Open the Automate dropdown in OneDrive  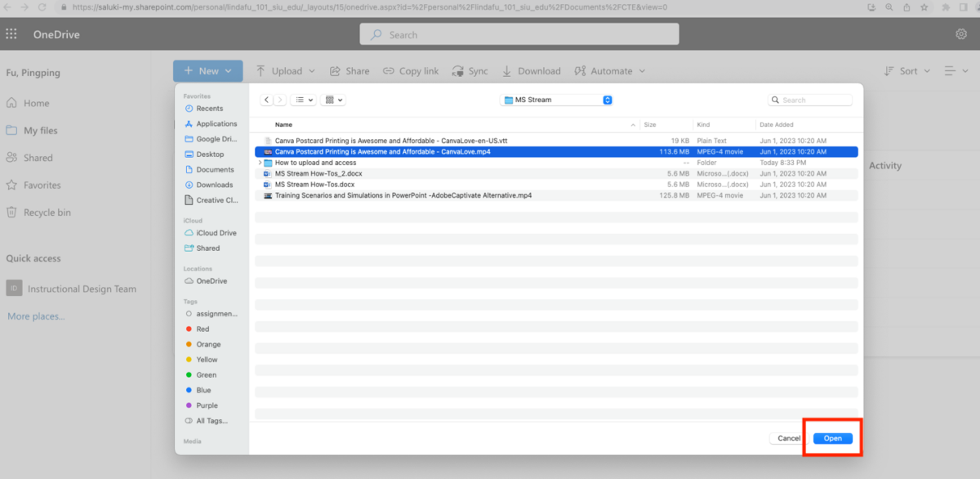pos(610,71)
